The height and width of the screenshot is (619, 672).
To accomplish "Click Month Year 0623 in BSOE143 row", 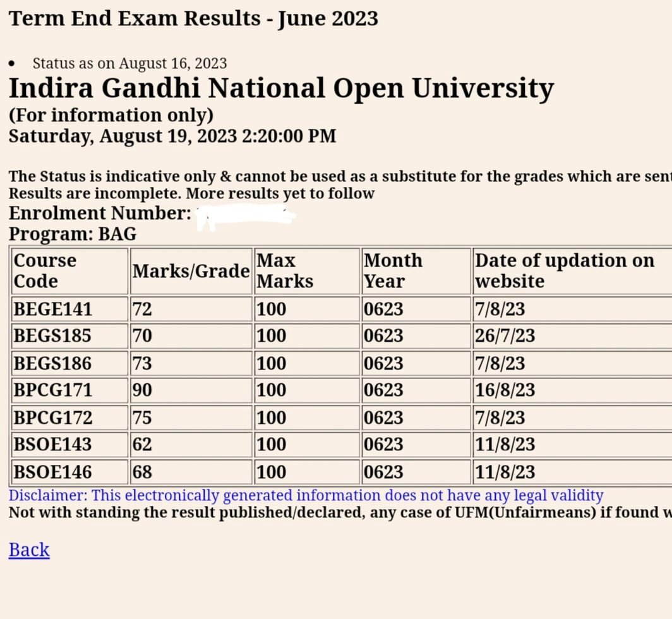I will coord(383,444).
